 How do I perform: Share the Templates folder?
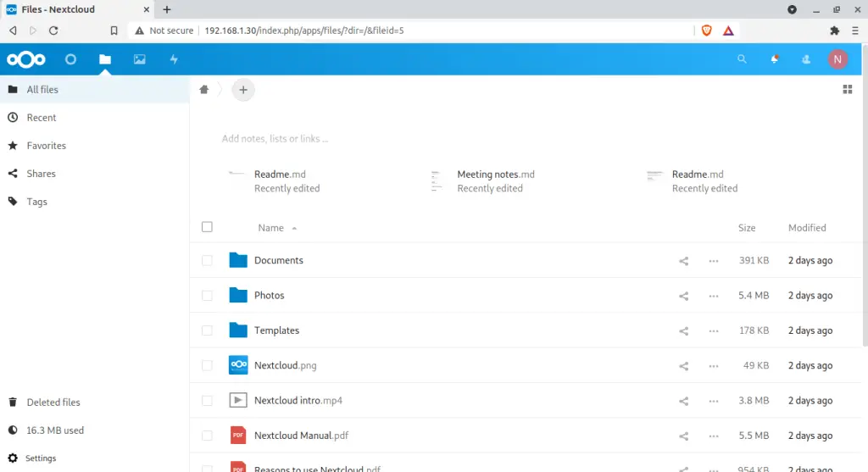(x=684, y=330)
